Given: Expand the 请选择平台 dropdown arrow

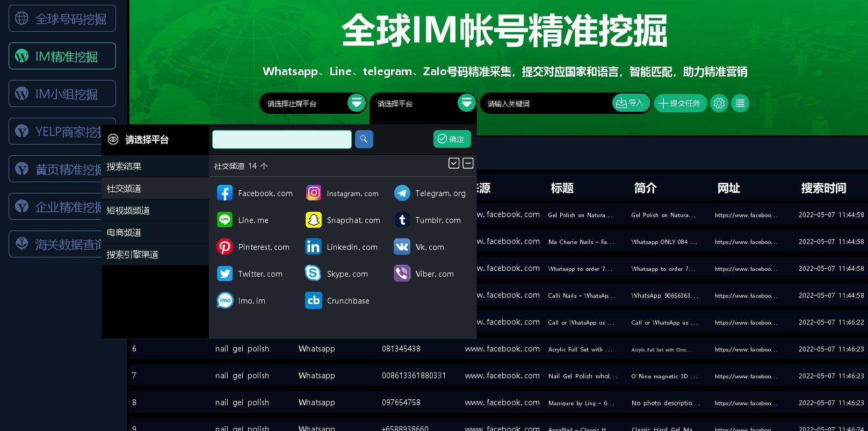Looking at the screenshot, I should tap(466, 102).
